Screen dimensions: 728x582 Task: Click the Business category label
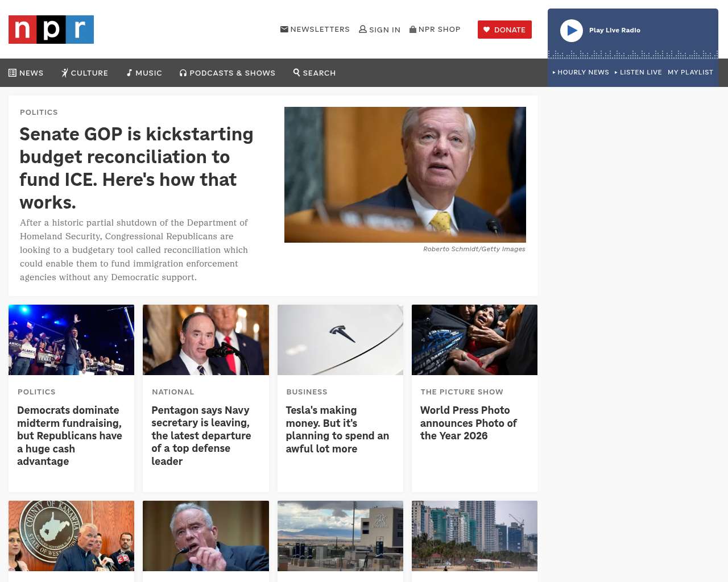click(x=307, y=392)
